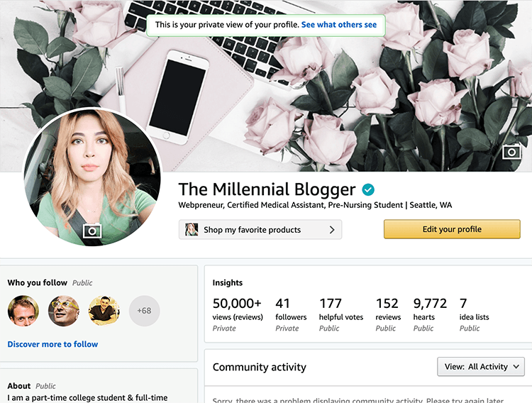Screen dimensions: 532x403
Task: Click the 9,772 hearts insight
Action: point(430,314)
